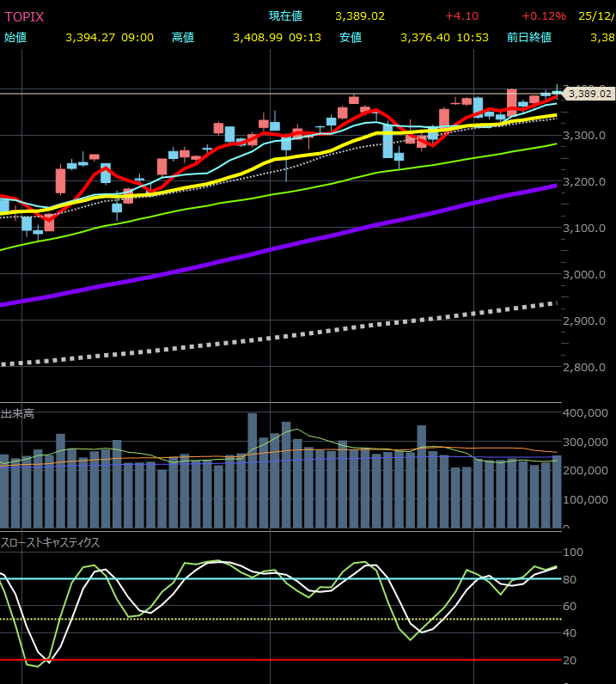Click the tallest bar in the volume chart

(253, 470)
